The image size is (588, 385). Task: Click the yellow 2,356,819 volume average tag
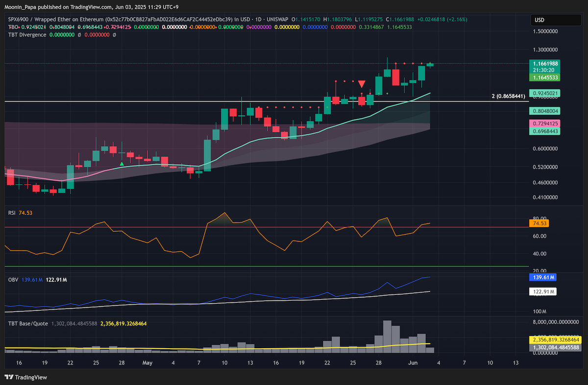point(556,339)
